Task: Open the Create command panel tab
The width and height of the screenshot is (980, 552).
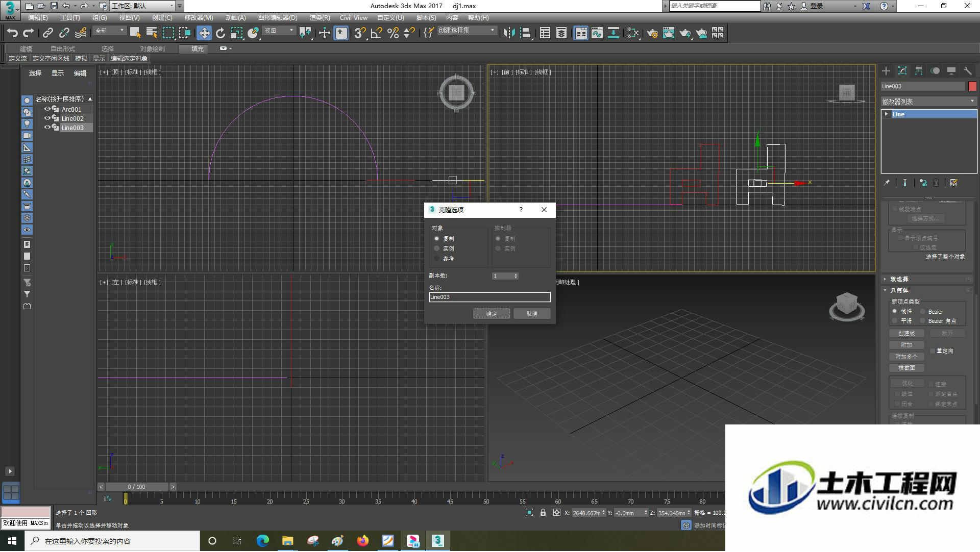Action: 886,71
